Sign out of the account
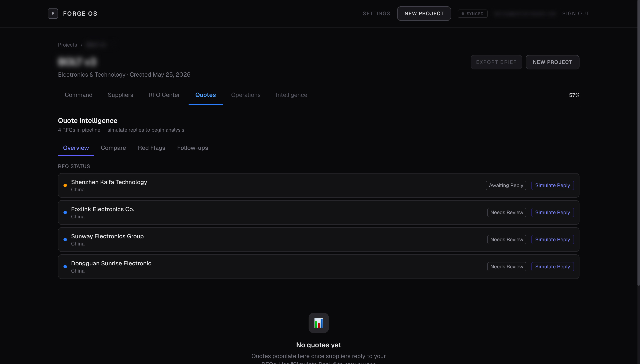 (575, 14)
